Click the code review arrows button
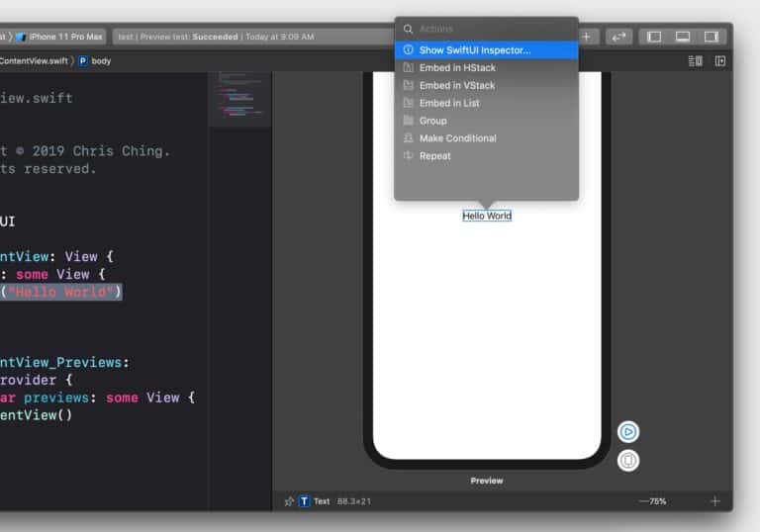Screen dimensions: 760x532 coord(618,37)
